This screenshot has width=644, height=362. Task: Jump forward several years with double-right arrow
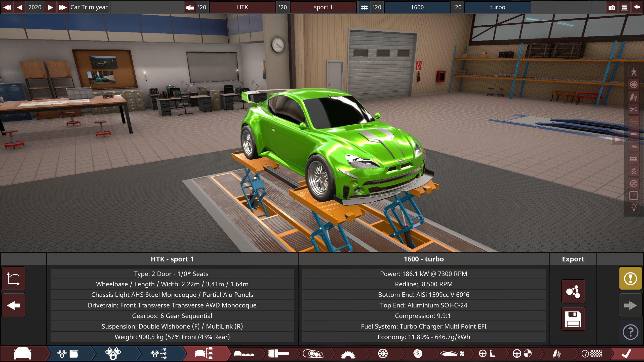(x=63, y=7)
